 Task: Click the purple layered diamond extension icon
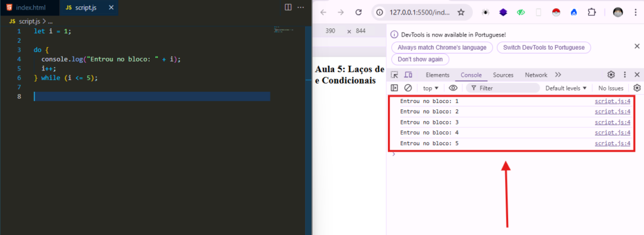pos(503,13)
